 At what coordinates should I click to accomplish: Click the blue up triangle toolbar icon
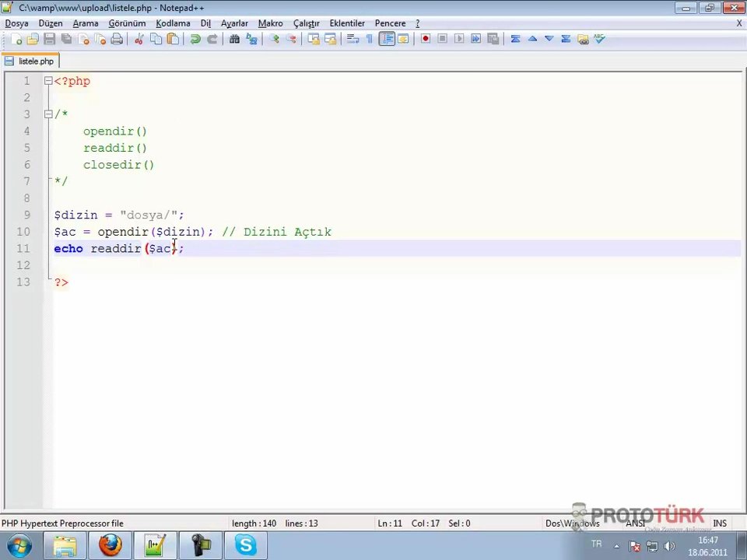tap(532, 39)
